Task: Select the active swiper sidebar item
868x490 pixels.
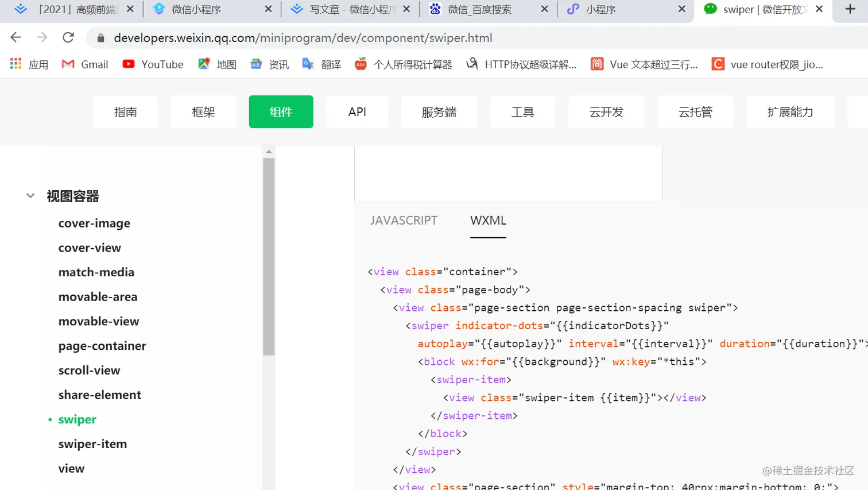Action: [77, 419]
